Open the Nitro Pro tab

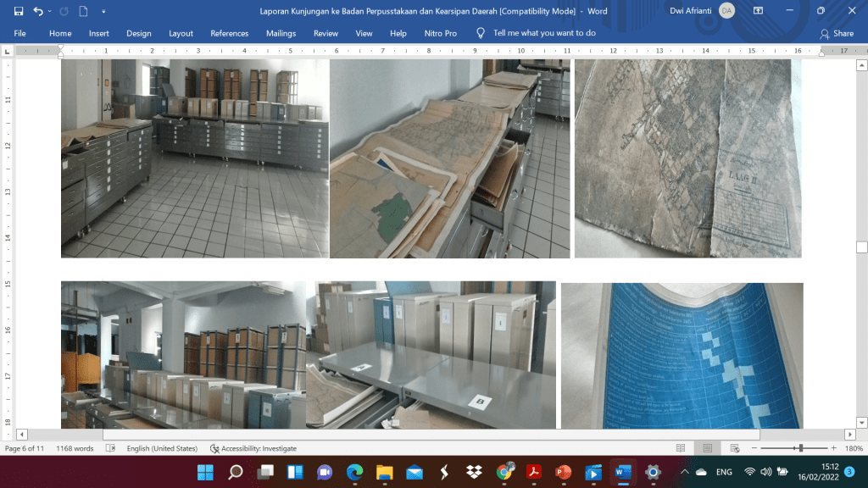[x=440, y=33]
